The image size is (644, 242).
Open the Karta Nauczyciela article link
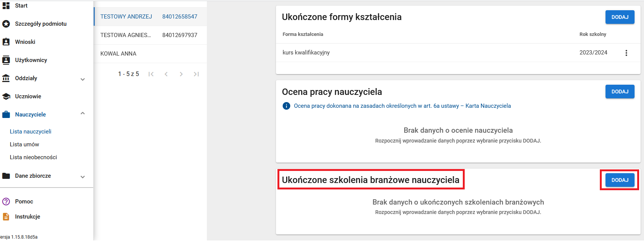[403, 106]
